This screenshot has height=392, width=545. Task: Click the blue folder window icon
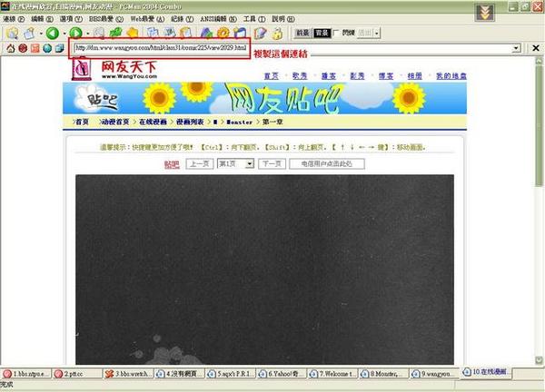click(240, 33)
